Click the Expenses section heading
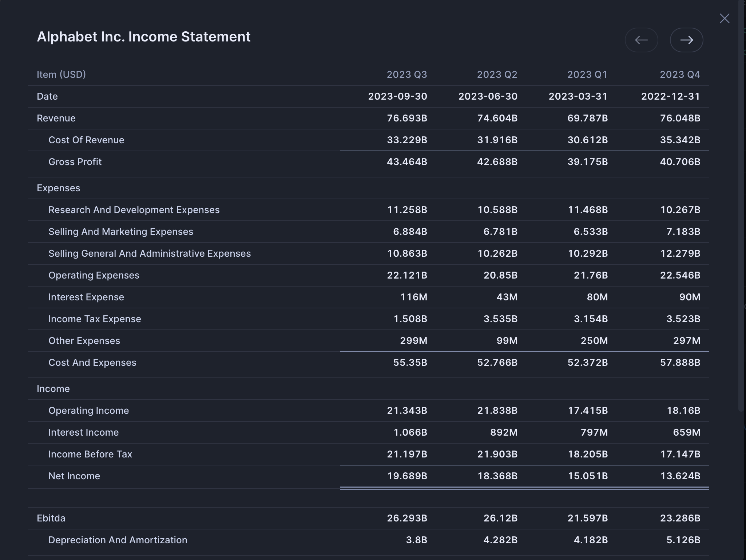746x560 pixels. (x=58, y=188)
